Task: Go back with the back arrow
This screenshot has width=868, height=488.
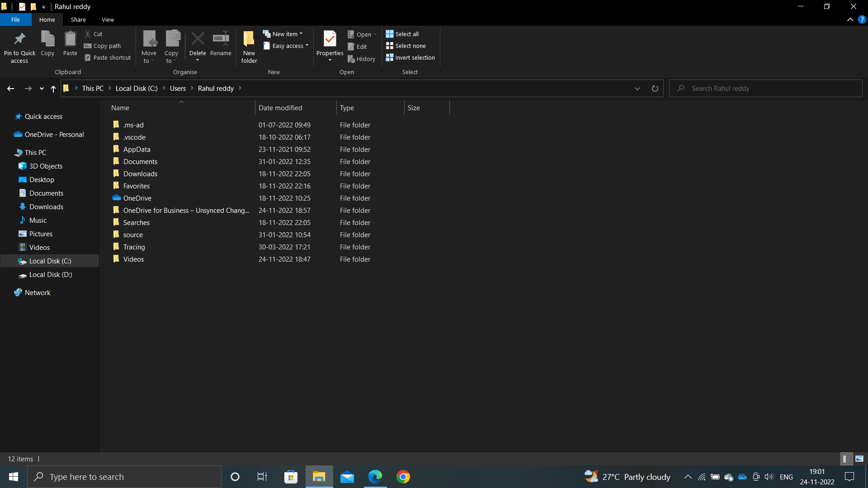Action: 10,89
